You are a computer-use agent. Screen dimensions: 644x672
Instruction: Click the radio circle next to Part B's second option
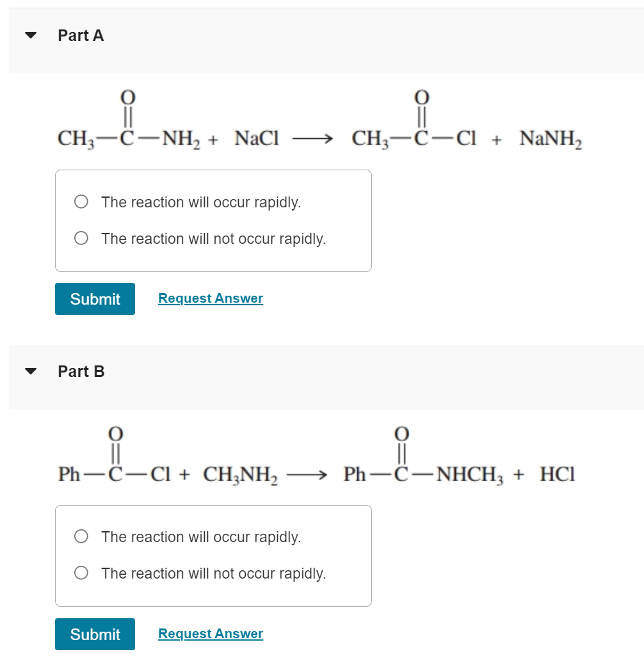[x=81, y=573]
